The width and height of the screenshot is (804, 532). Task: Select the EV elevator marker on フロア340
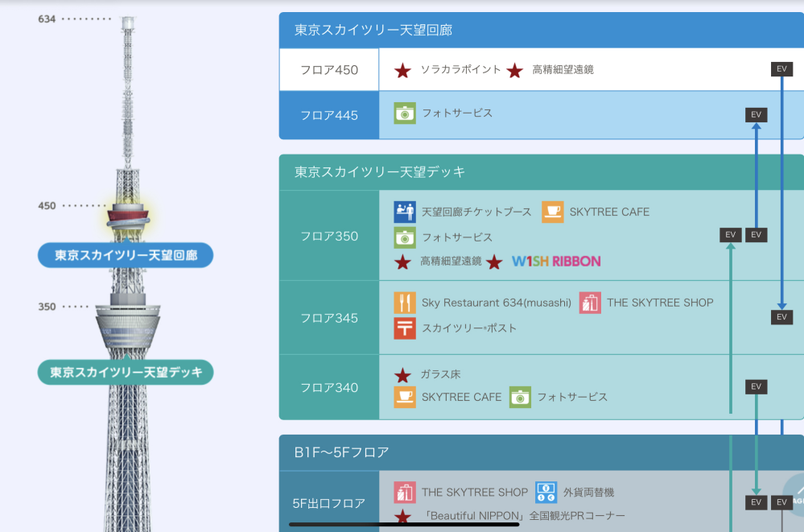[756, 386]
